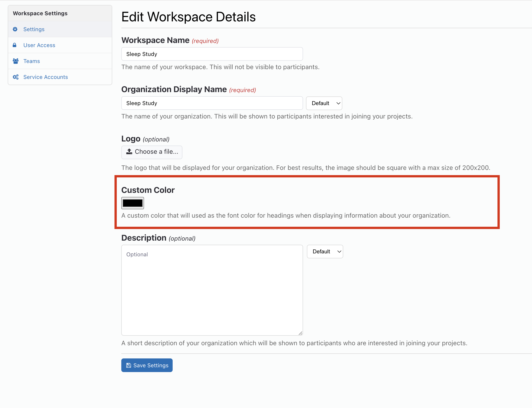532x408 pixels.
Task: Open the Settings sidebar item
Action: (x=34, y=29)
